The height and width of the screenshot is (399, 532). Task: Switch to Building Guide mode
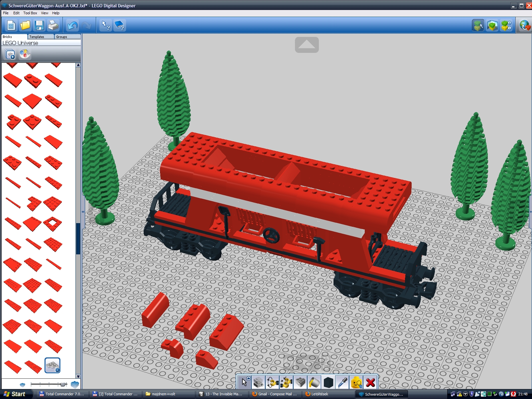tap(506, 25)
